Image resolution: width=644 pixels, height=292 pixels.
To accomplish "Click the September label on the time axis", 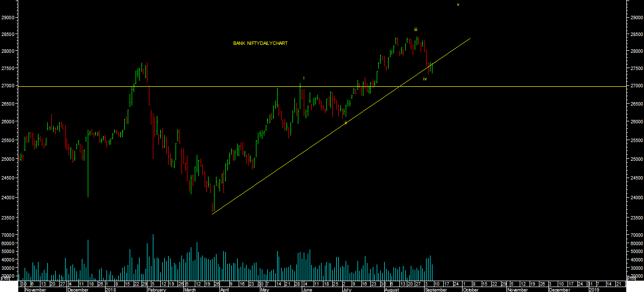I will (435, 290).
